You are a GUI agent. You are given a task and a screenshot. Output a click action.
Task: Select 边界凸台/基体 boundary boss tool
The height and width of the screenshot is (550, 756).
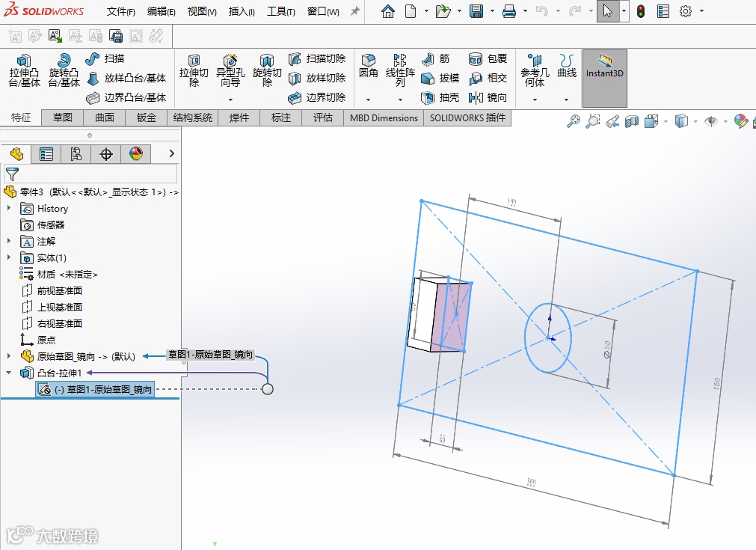pos(126,97)
